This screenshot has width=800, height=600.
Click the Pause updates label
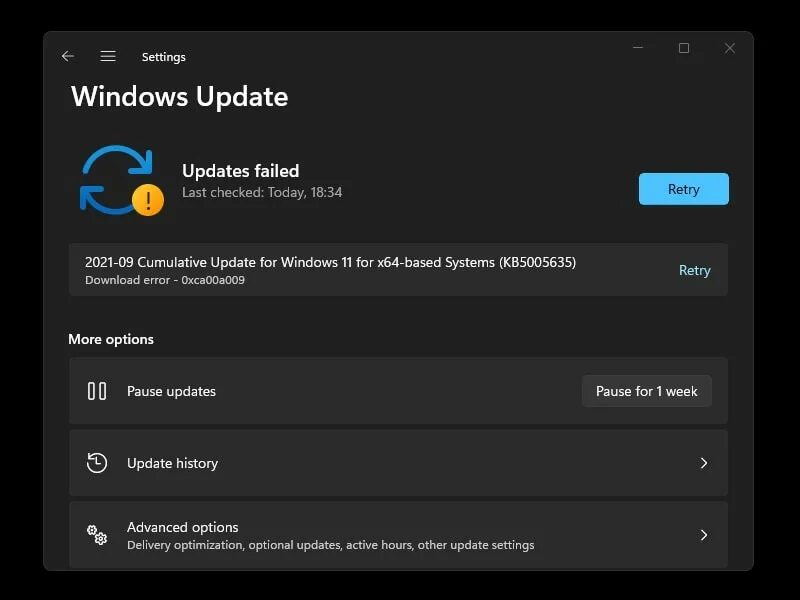tap(171, 391)
